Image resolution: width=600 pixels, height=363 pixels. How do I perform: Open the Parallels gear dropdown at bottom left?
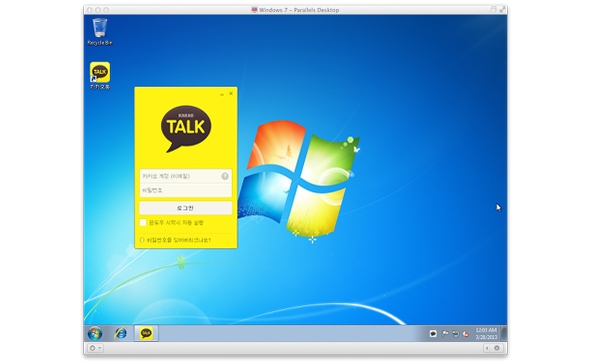[95, 348]
